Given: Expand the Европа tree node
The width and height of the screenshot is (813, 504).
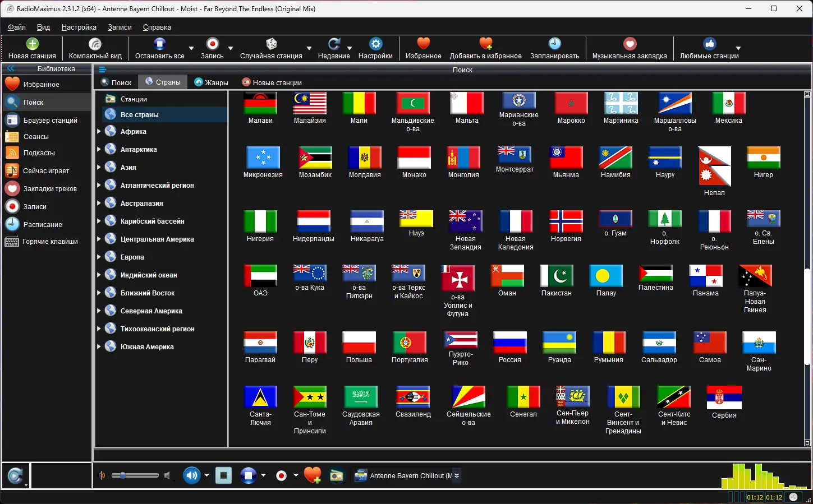Looking at the screenshot, I should tap(99, 257).
